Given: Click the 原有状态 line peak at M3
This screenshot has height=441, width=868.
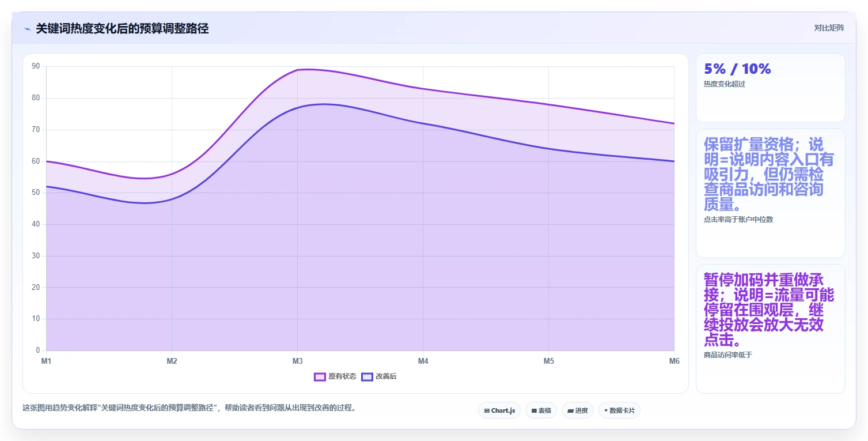Looking at the screenshot, I should click(x=297, y=70).
